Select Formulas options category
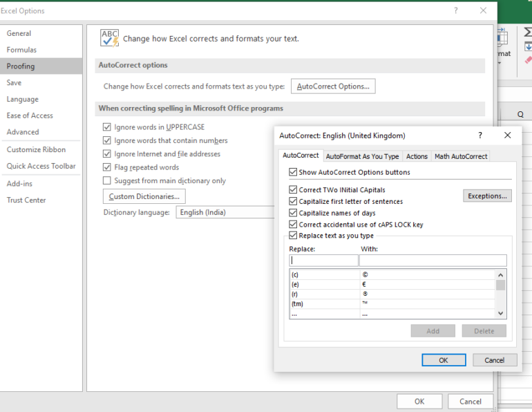 tap(41, 50)
